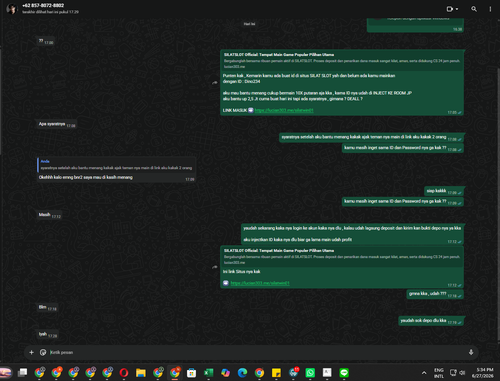Viewport: 500px width, 381px height.
Task: Focus the "Ketik pesan" message box
Action: (257, 352)
